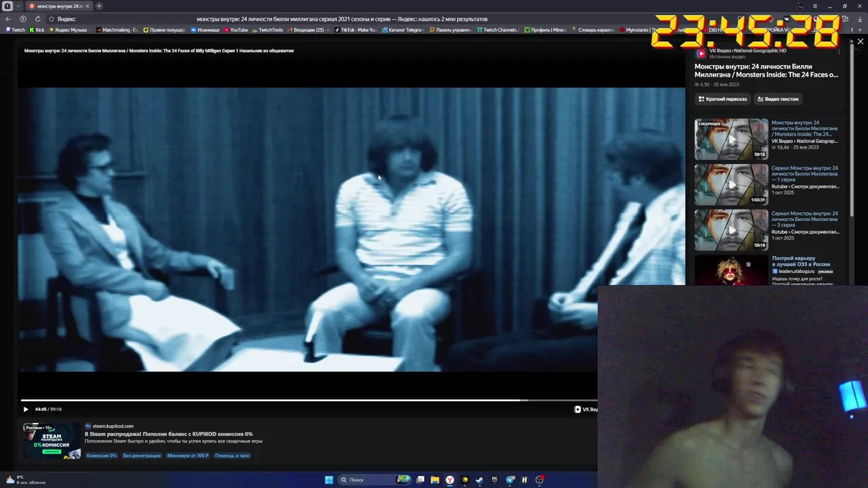The image size is (868, 488).
Task: Open Правое полушарие bookmark
Action: click(x=164, y=30)
